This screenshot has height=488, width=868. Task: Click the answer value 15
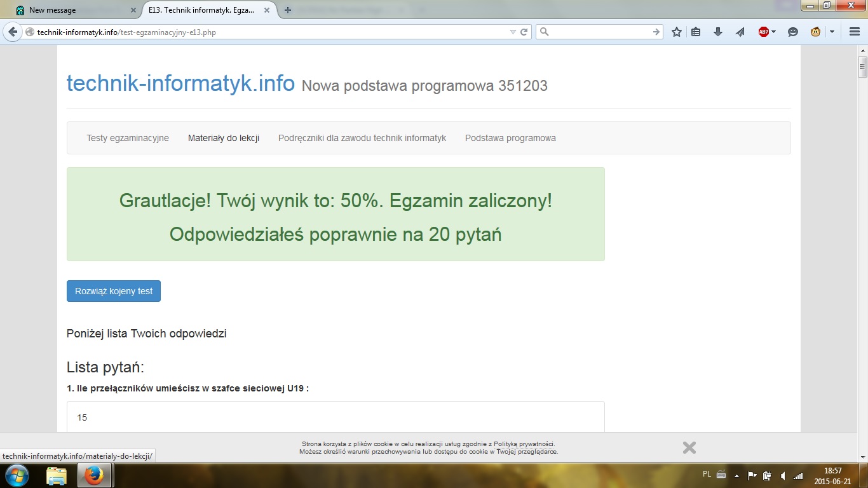(82, 417)
